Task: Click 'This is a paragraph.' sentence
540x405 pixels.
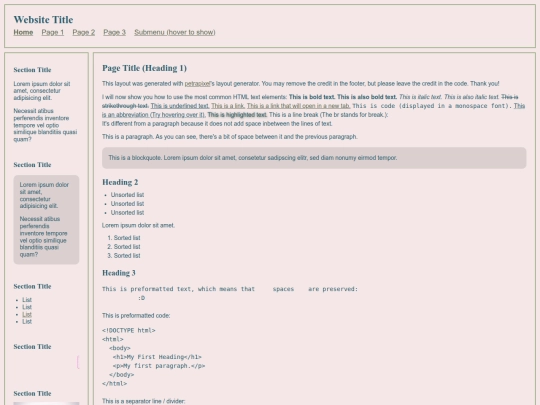Action: pos(128,137)
